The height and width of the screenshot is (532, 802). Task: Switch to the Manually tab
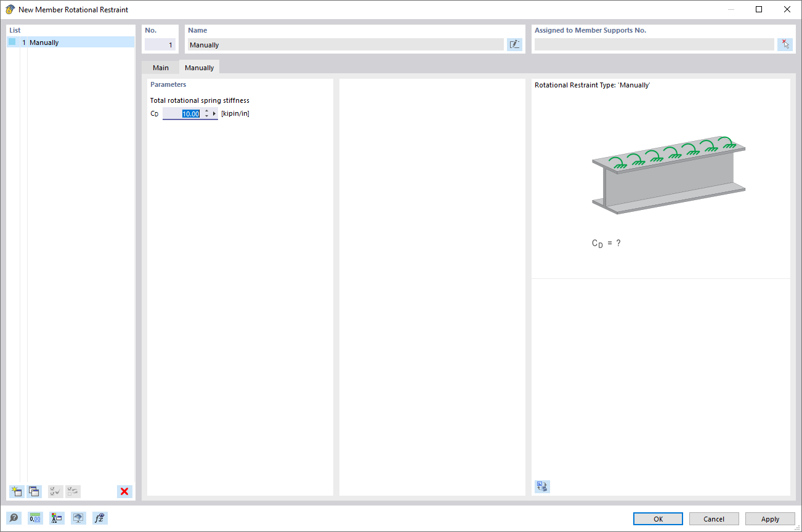coord(198,67)
